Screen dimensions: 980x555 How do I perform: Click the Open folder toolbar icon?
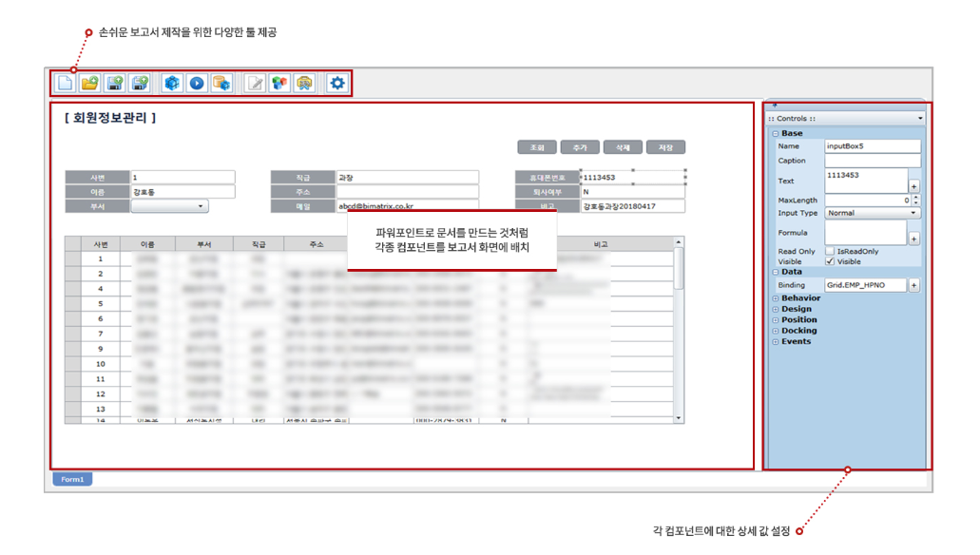(89, 84)
